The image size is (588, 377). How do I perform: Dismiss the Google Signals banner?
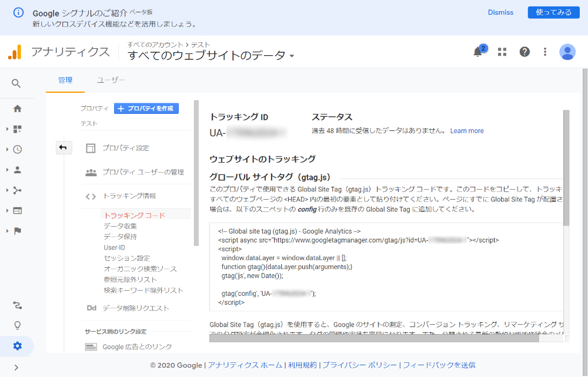[x=500, y=12]
